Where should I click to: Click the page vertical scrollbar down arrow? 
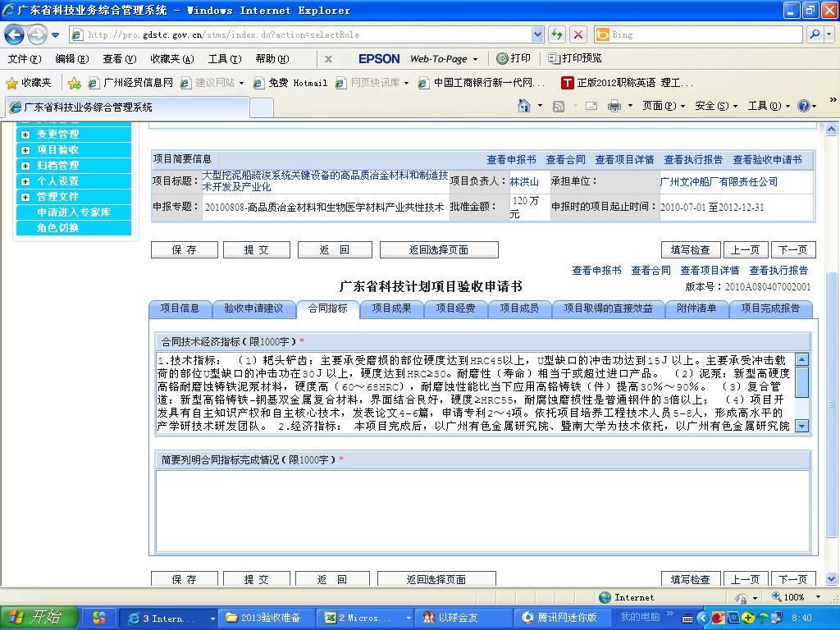point(831,578)
